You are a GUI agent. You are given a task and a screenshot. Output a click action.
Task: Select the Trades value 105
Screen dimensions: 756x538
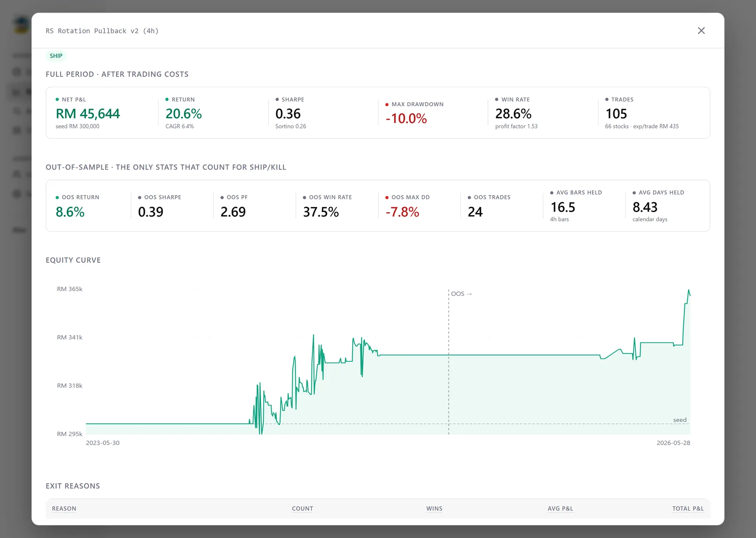tap(616, 113)
